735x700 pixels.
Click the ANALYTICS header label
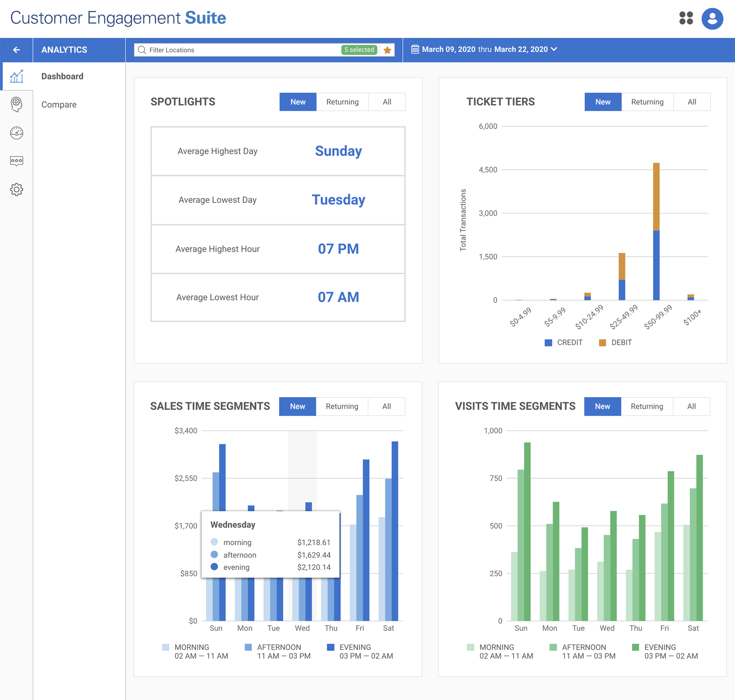point(64,50)
